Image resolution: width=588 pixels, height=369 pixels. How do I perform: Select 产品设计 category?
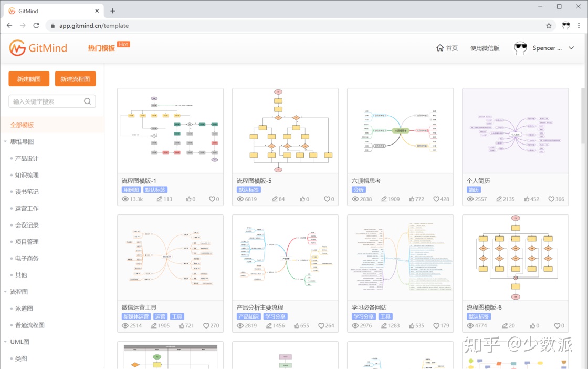pos(27,158)
